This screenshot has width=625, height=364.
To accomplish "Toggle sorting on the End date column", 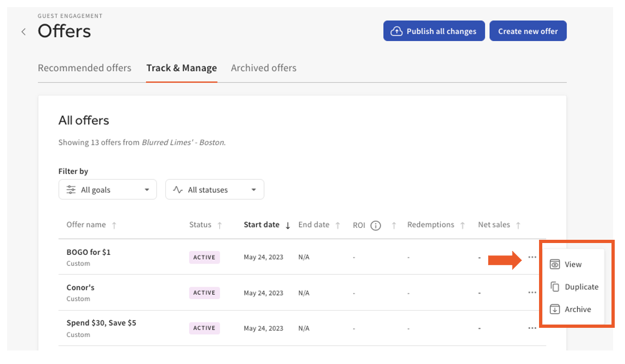I will 336,225.
